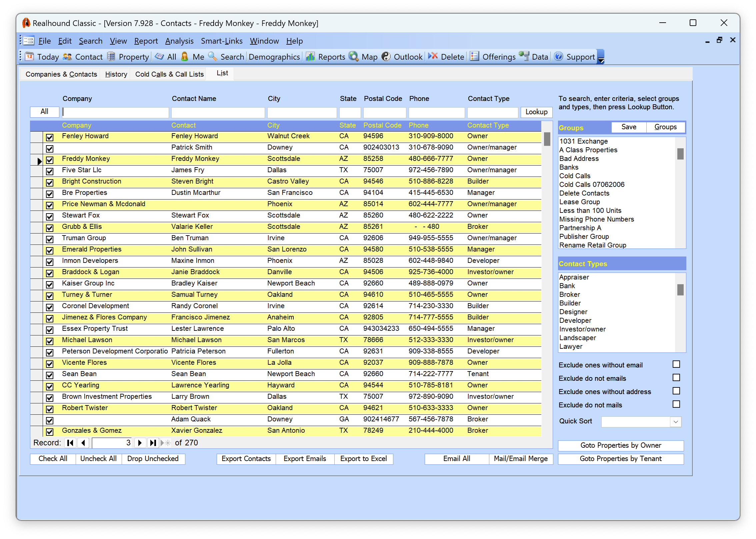The image size is (756, 539).
Task: Click the All filter button
Action: (44, 112)
